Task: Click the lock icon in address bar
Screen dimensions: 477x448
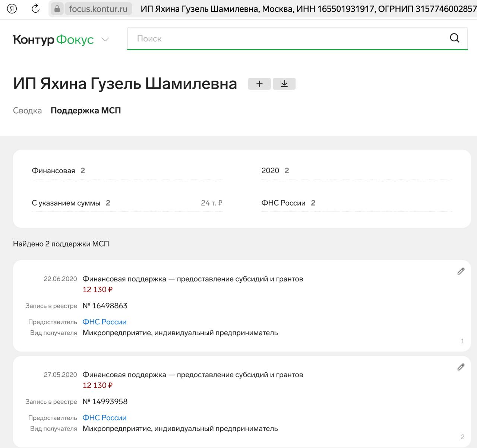Action: coord(57,9)
